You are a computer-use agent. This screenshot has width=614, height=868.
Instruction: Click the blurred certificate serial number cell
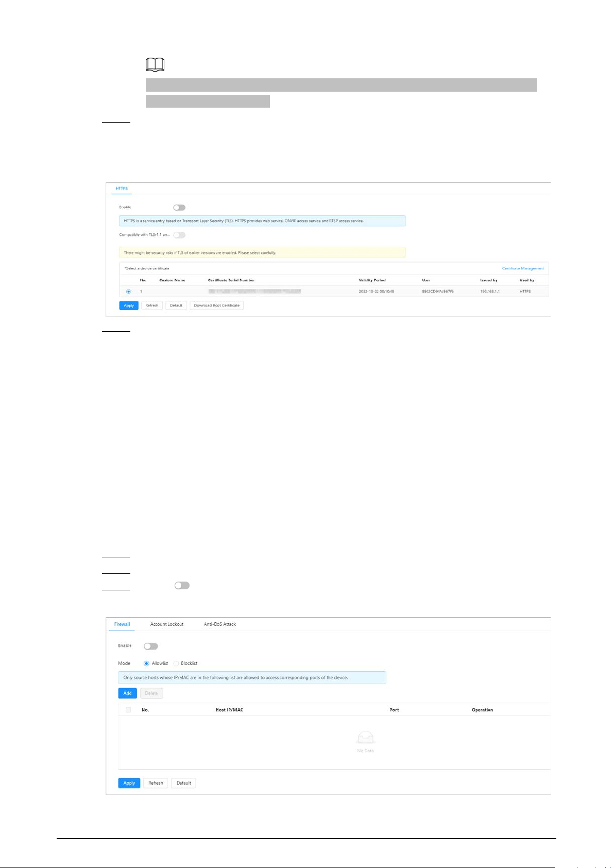254,292
